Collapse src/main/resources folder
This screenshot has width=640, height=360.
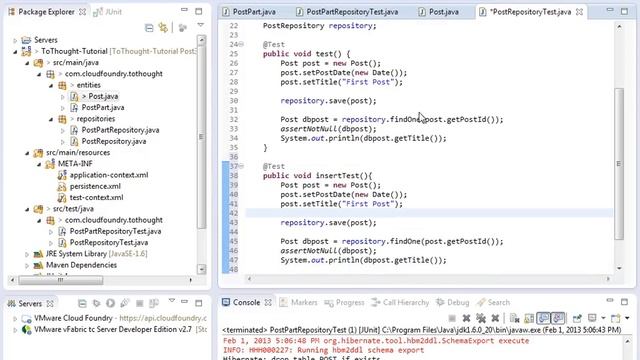pos(27,153)
